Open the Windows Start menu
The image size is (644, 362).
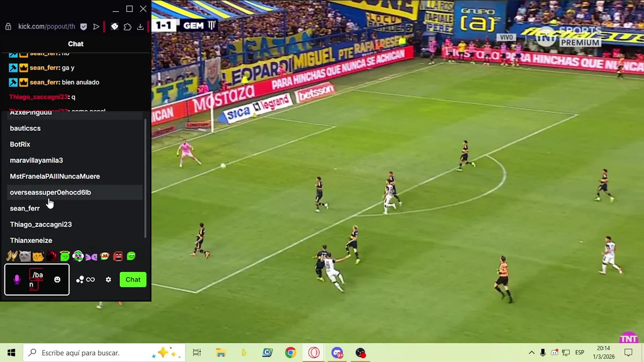tap(12, 353)
